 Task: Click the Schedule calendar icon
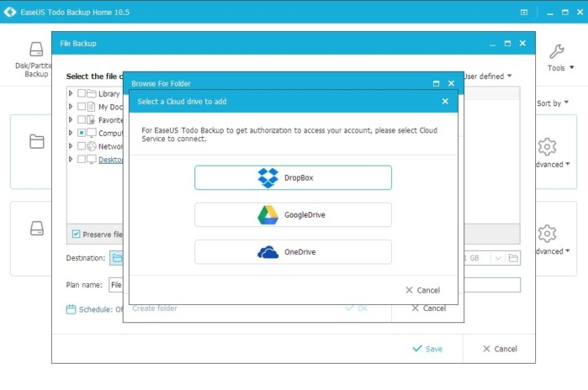(x=71, y=309)
